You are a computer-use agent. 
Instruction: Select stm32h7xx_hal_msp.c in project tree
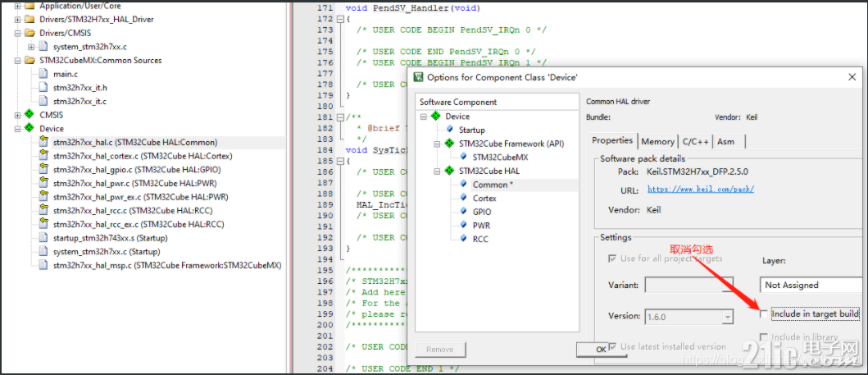click(x=167, y=265)
